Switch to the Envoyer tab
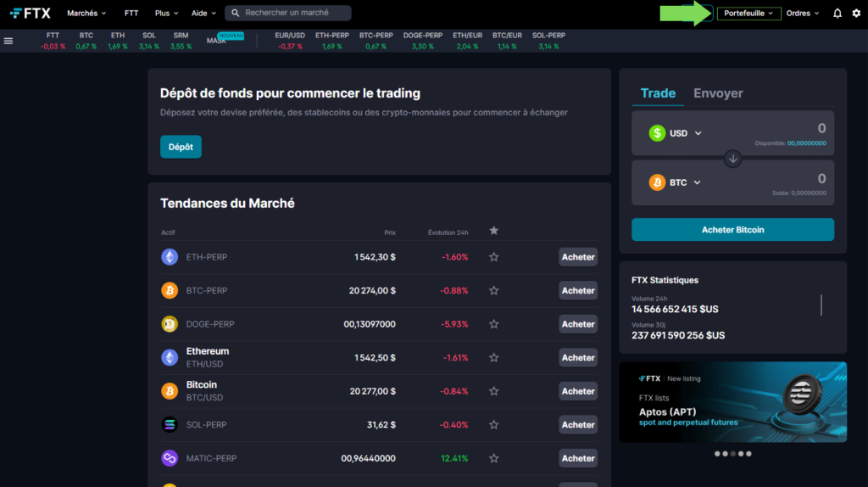 click(x=718, y=93)
